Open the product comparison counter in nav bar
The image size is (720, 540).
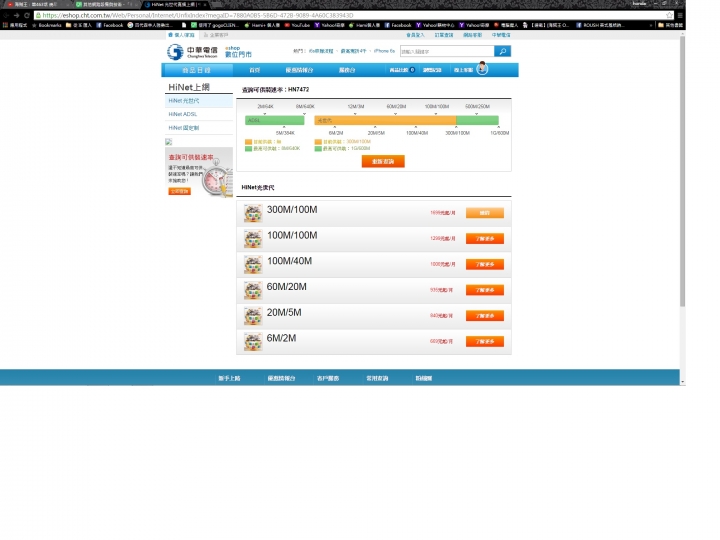pyautogui.click(x=402, y=70)
